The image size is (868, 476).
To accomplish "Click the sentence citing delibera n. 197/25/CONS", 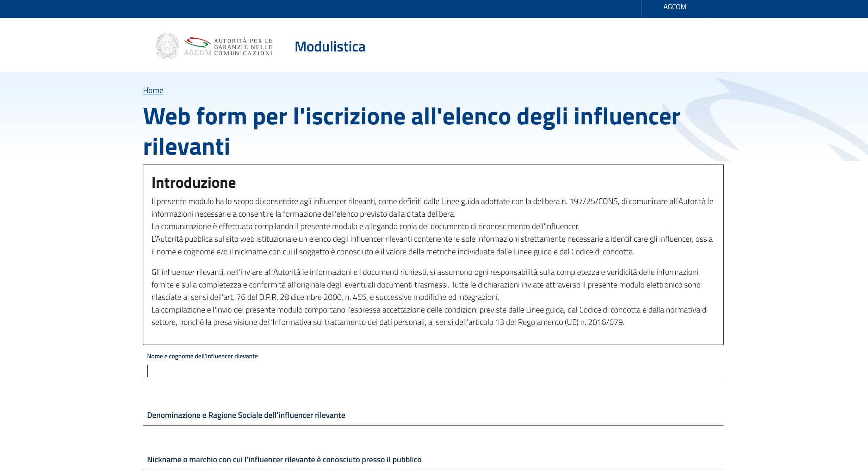I will 432,202.
